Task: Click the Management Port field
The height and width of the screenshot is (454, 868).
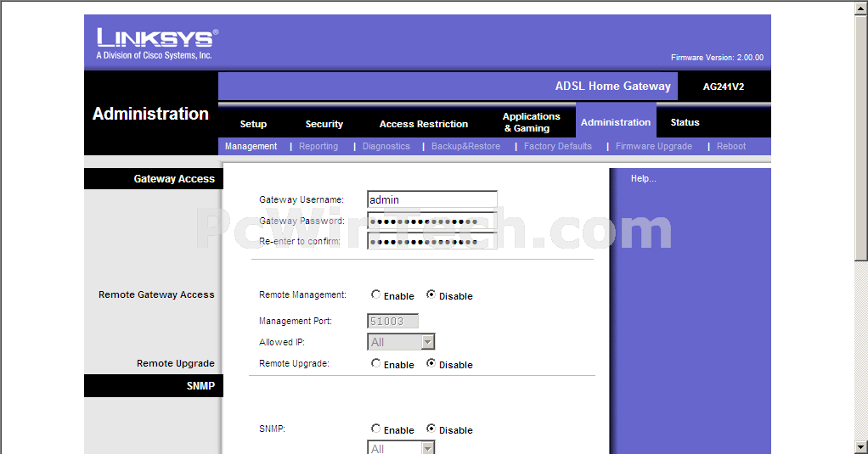Action: [392, 322]
